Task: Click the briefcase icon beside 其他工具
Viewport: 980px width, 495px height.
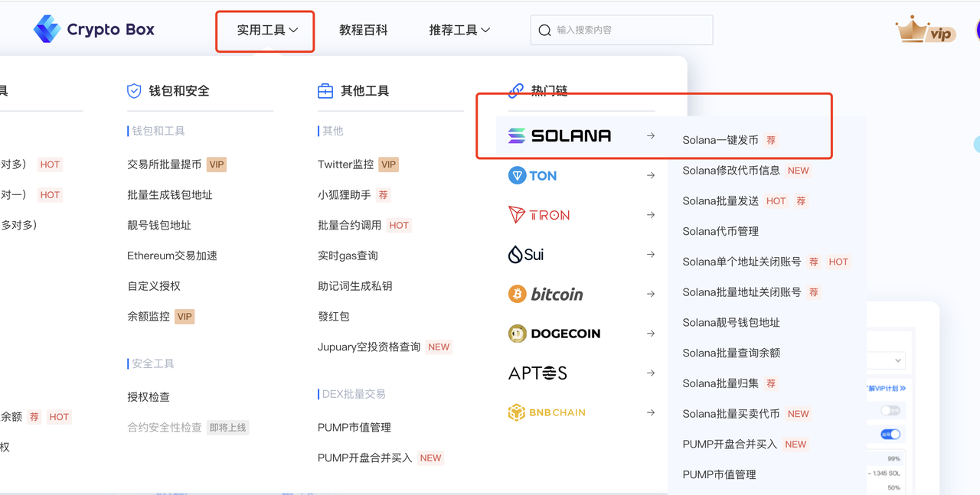Action: pos(325,91)
